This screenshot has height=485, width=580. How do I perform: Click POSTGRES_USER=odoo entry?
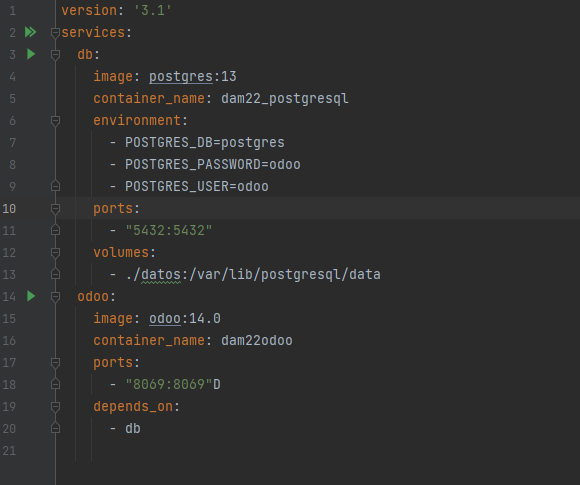[x=197, y=186]
